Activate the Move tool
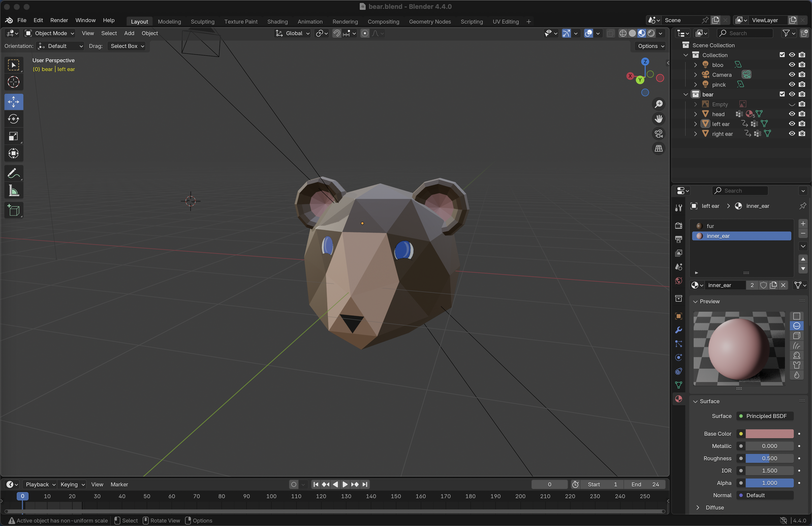Viewport: 812px width, 526px height. coord(14,102)
